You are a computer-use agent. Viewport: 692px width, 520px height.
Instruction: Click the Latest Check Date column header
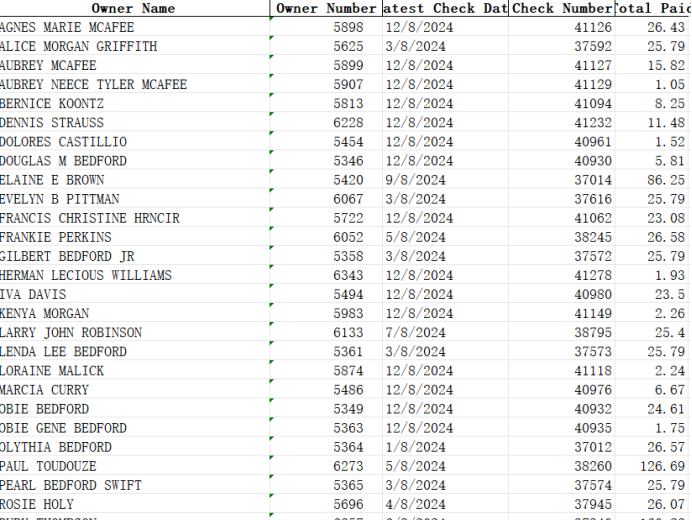445,8
